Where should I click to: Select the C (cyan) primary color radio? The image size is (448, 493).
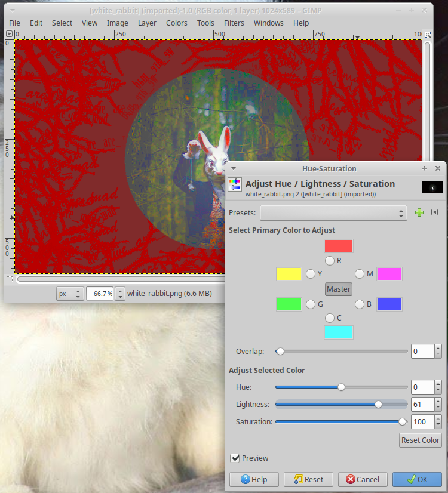pos(330,318)
